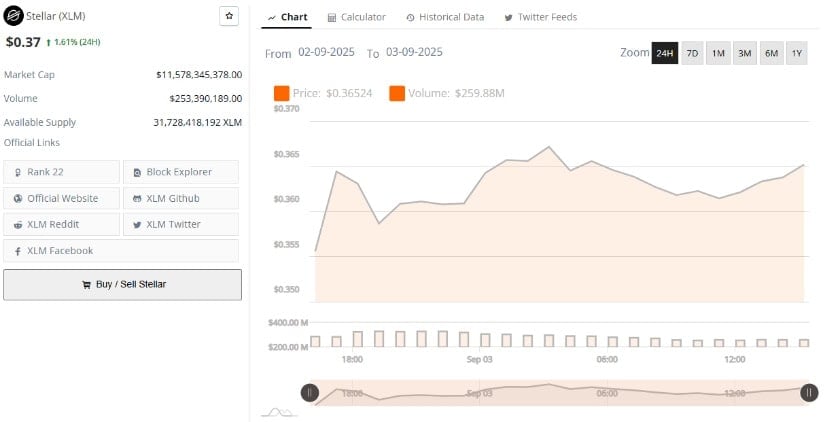Open the XLM Github link
This screenshot has width=825, height=422.
(180, 198)
